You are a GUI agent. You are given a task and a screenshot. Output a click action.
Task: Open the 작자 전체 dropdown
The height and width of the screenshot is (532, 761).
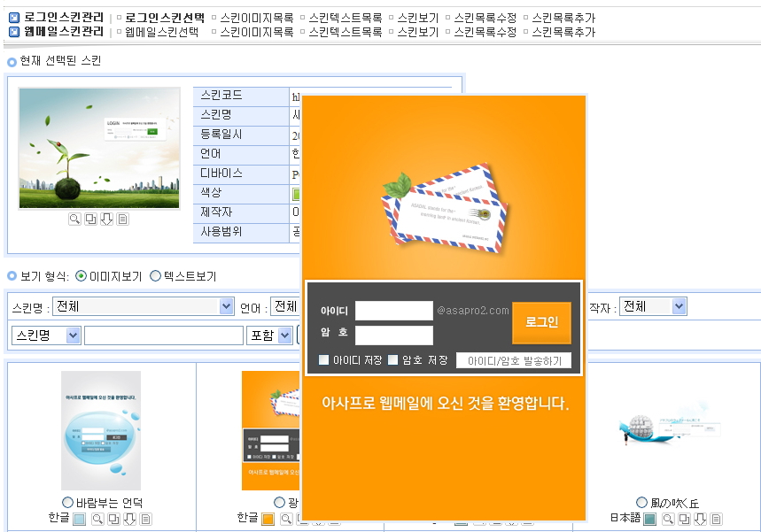(x=653, y=306)
